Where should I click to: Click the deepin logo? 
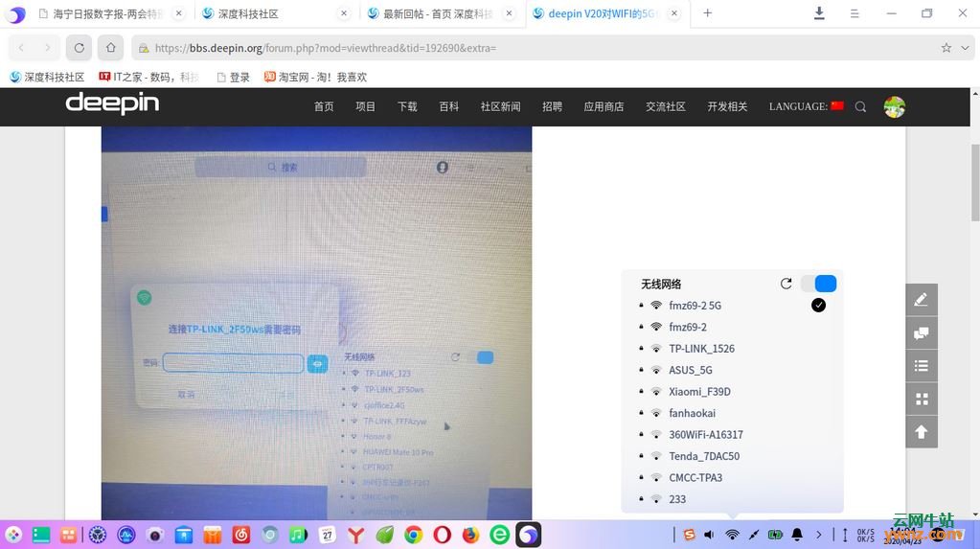[112, 103]
